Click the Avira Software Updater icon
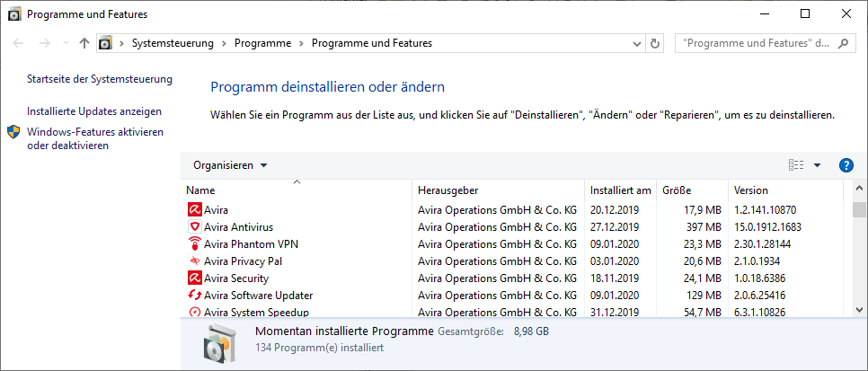Screen dimensions: 868x371 click(194, 296)
